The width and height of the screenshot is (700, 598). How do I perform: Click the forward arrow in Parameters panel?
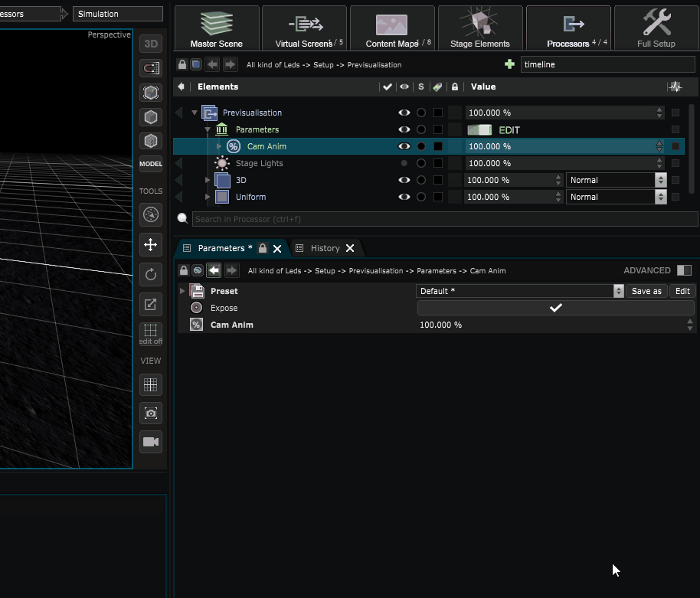click(231, 270)
